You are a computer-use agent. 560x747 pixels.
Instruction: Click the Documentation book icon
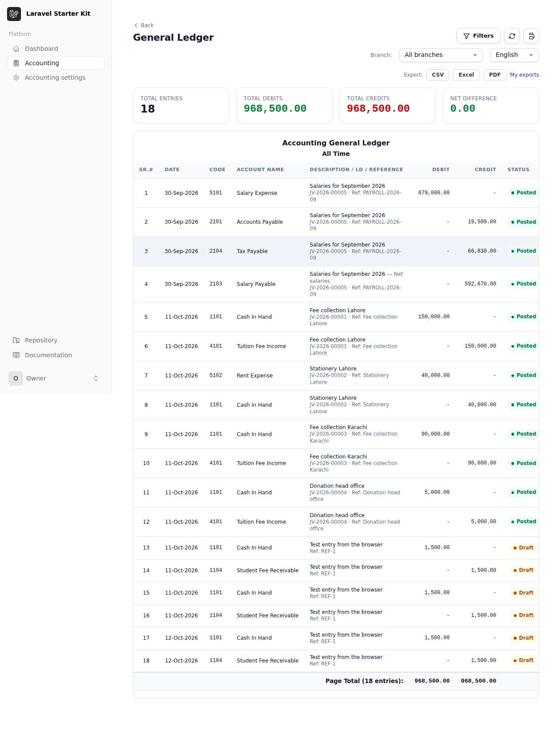click(16, 355)
